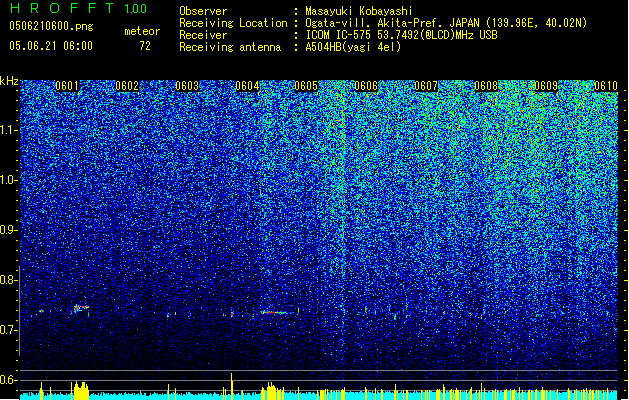Click the 0604 time marker
This screenshot has width=629, height=400.
click(x=247, y=86)
